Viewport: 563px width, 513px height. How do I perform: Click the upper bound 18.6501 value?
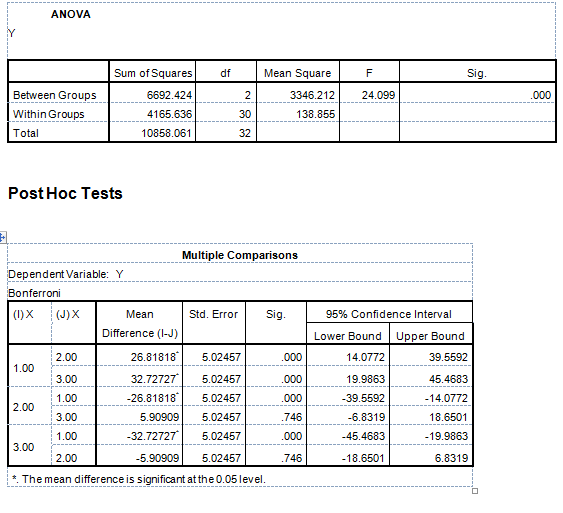click(x=448, y=417)
